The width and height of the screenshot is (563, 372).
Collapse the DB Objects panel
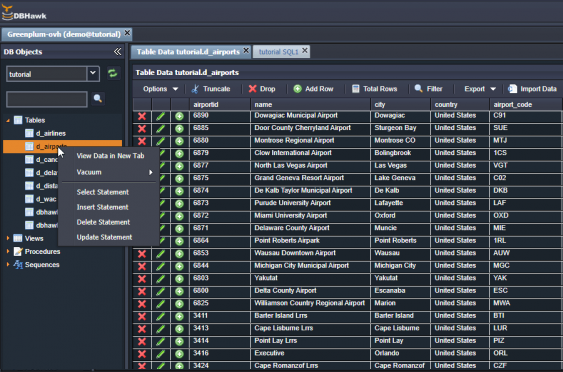click(117, 52)
